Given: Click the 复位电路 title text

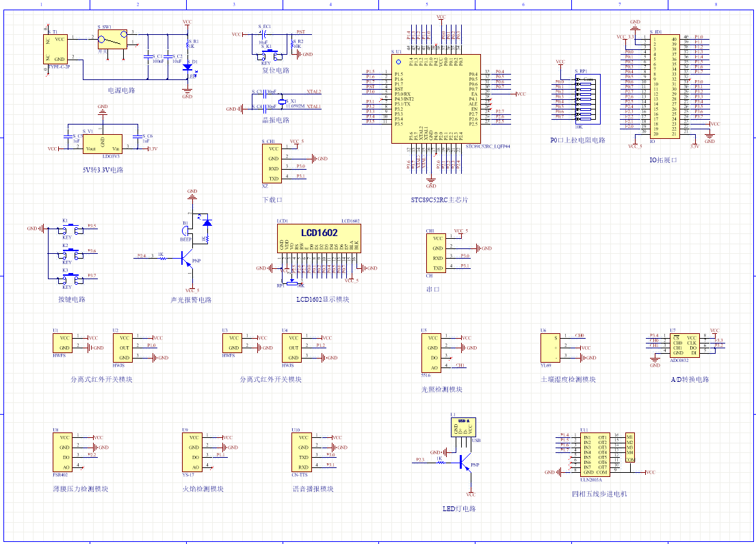Looking at the screenshot, I should tap(276, 70).
